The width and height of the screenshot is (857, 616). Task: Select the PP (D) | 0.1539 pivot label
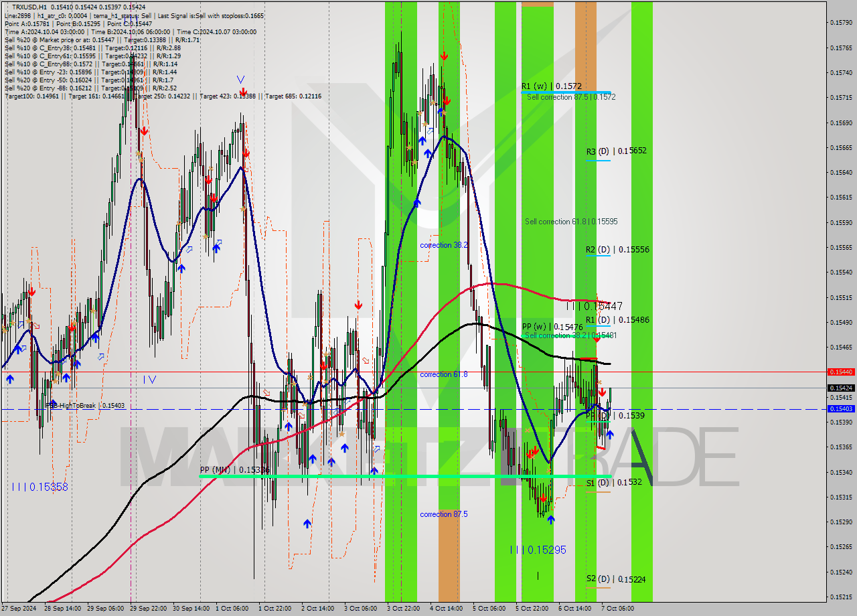[x=615, y=416]
